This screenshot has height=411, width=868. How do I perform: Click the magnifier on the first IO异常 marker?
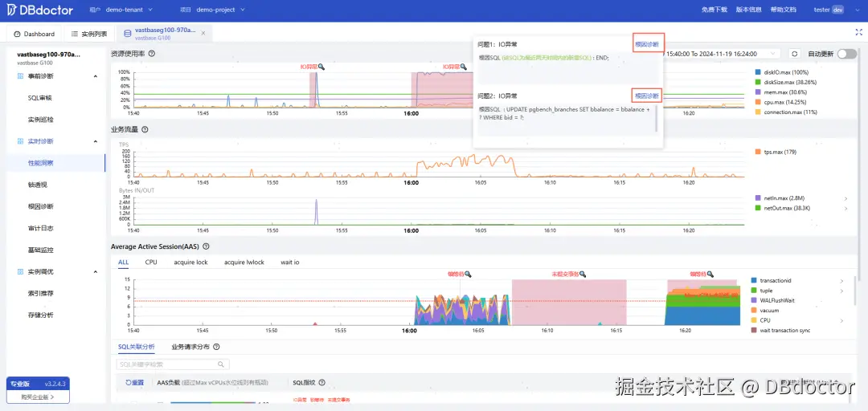(321, 67)
